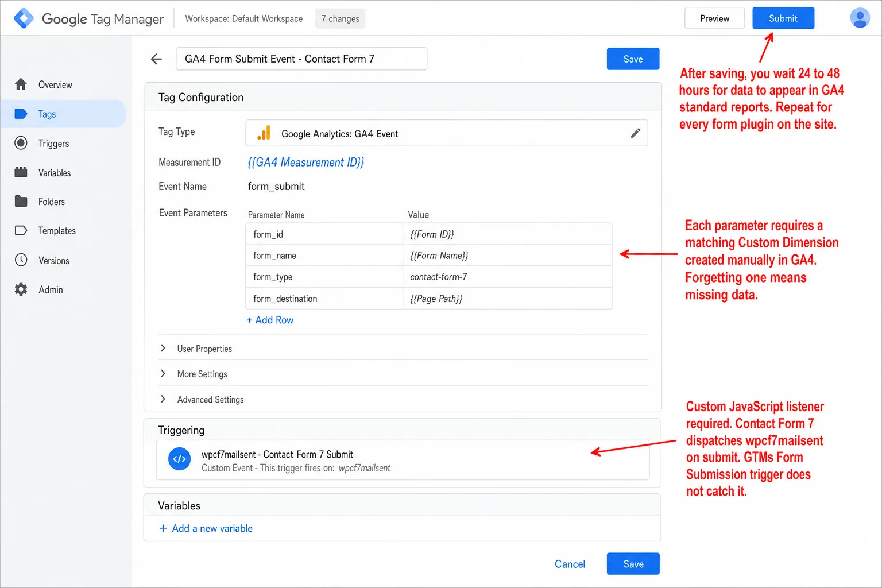Edit tag type with the pencil icon

pos(635,133)
